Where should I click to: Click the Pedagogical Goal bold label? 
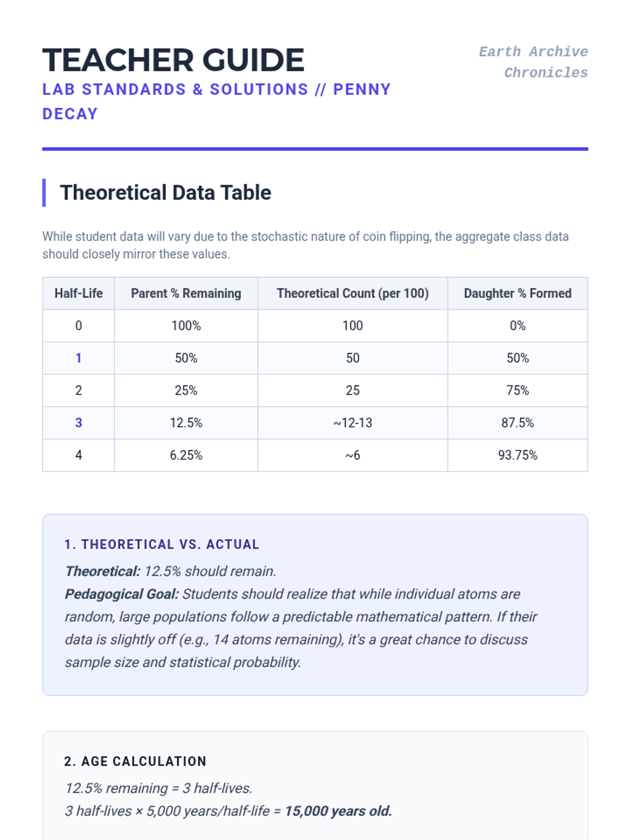122,594
